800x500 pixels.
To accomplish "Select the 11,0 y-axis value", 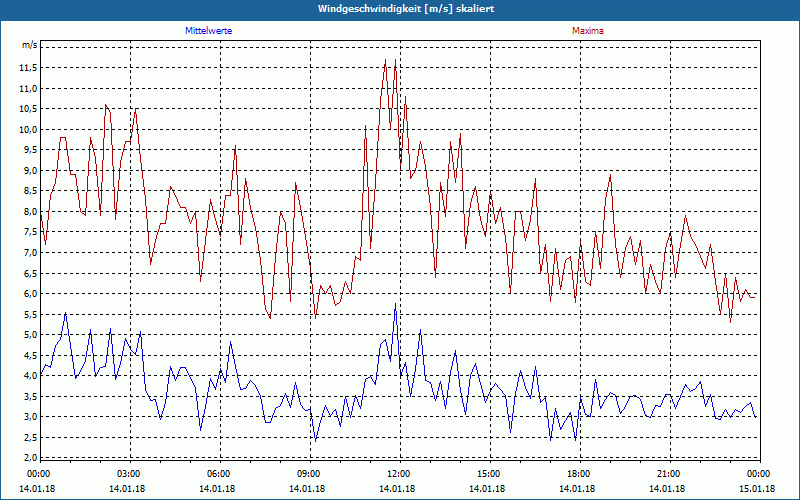I will point(29,89).
